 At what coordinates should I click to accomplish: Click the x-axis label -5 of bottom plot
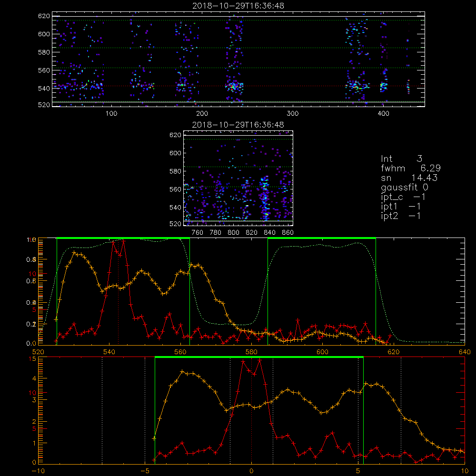click(x=145, y=471)
